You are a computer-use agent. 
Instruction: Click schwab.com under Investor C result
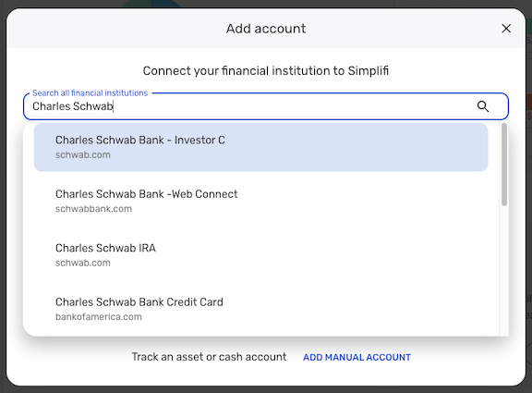[x=83, y=155]
